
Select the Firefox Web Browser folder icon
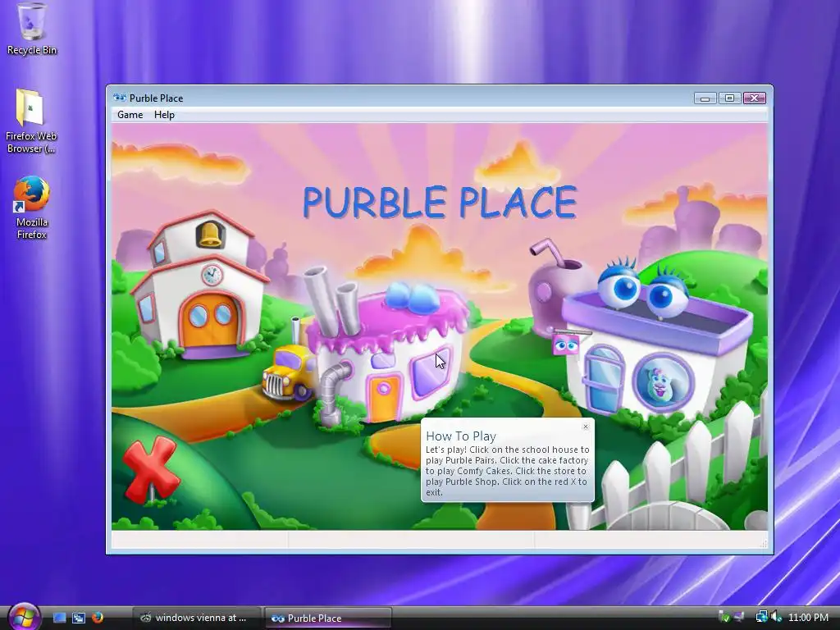[31, 122]
